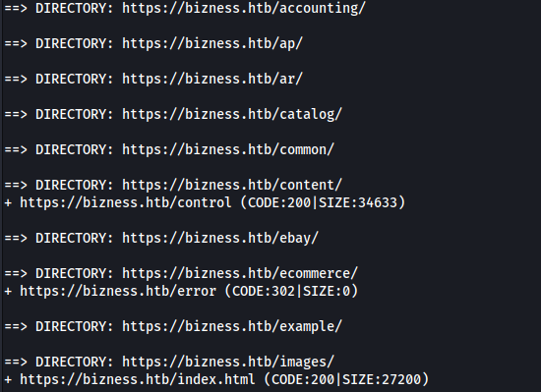Click the arrow marker before ebay entry

tap(16, 238)
